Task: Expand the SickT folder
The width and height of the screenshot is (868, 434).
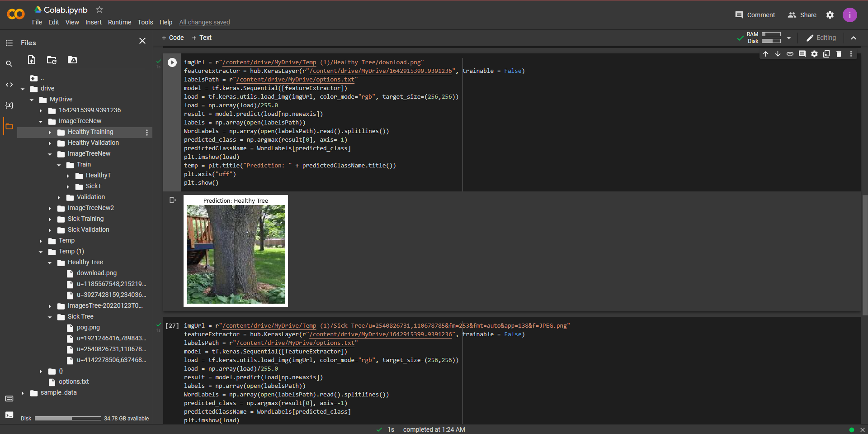Action: coord(68,187)
